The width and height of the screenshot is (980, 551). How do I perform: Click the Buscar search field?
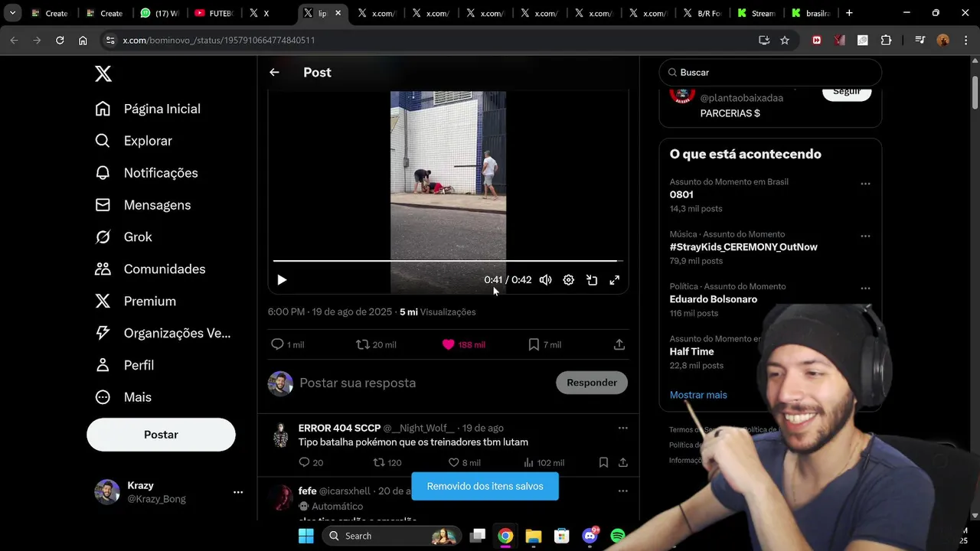click(x=770, y=72)
